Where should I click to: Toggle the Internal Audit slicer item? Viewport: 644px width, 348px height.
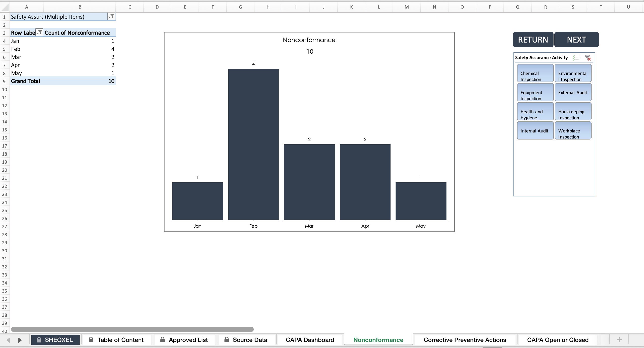point(535,130)
